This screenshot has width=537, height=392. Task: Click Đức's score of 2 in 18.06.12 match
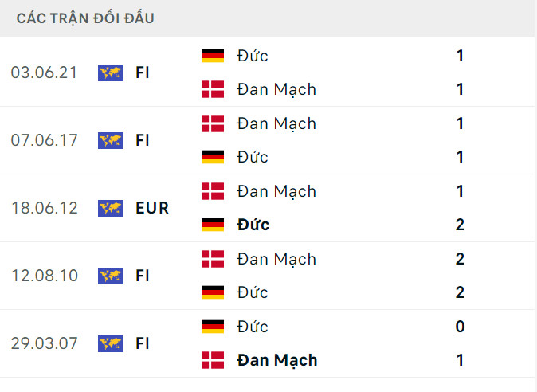pos(461,225)
